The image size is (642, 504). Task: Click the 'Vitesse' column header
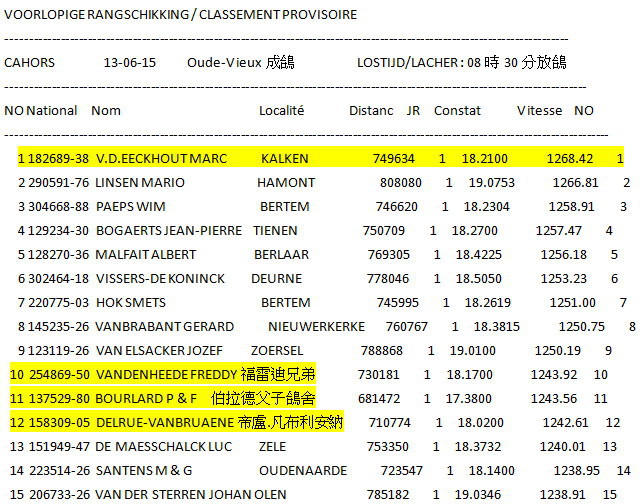pyautogui.click(x=539, y=110)
